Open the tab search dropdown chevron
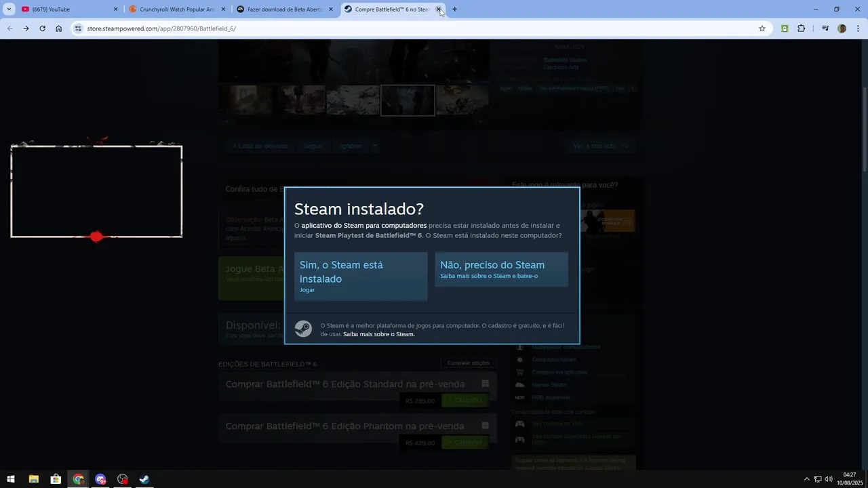This screenshot has width=868, height=488. click(9, 9)
